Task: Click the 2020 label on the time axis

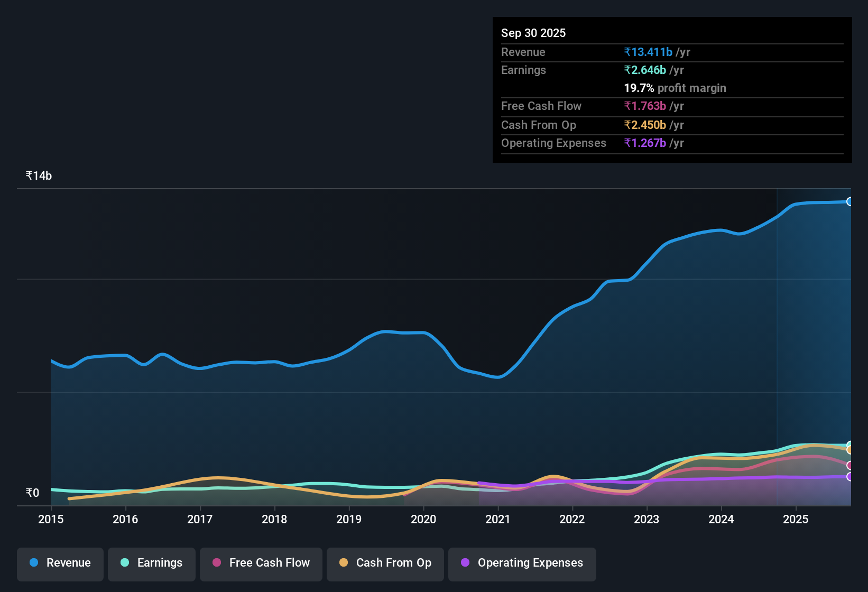Action: (x=423, y=520)
